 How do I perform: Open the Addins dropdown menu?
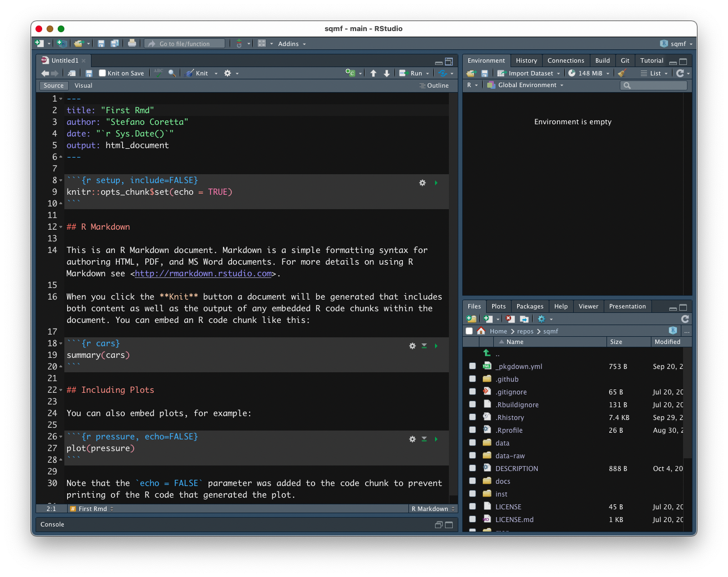point(292,44)
